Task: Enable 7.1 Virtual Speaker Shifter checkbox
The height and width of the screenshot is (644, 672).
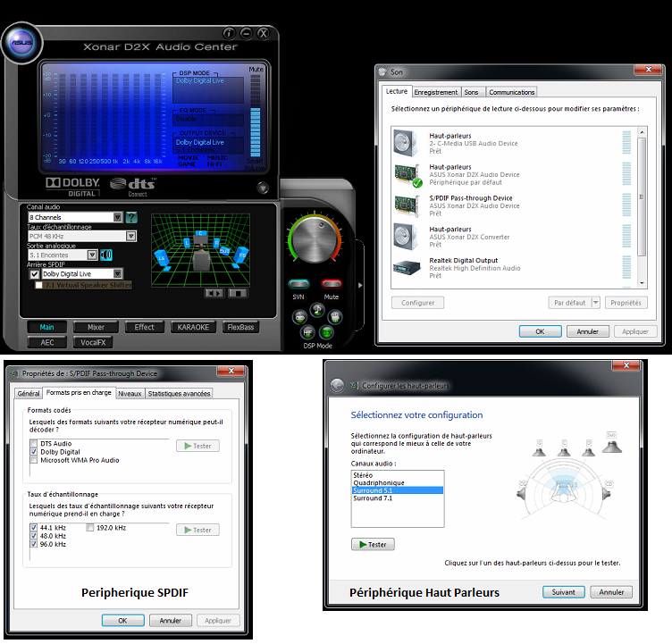Action: click(38, 285)
